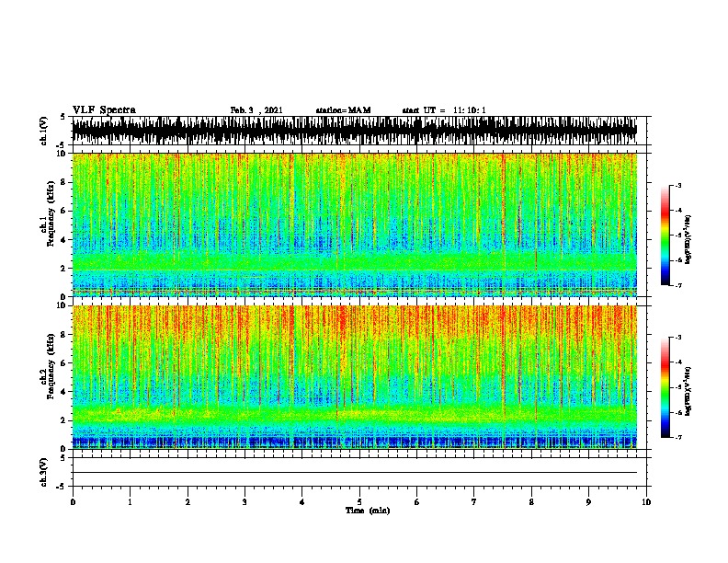
Task: Click the "VLF Spectra" plot title
Action: point(104,110)
